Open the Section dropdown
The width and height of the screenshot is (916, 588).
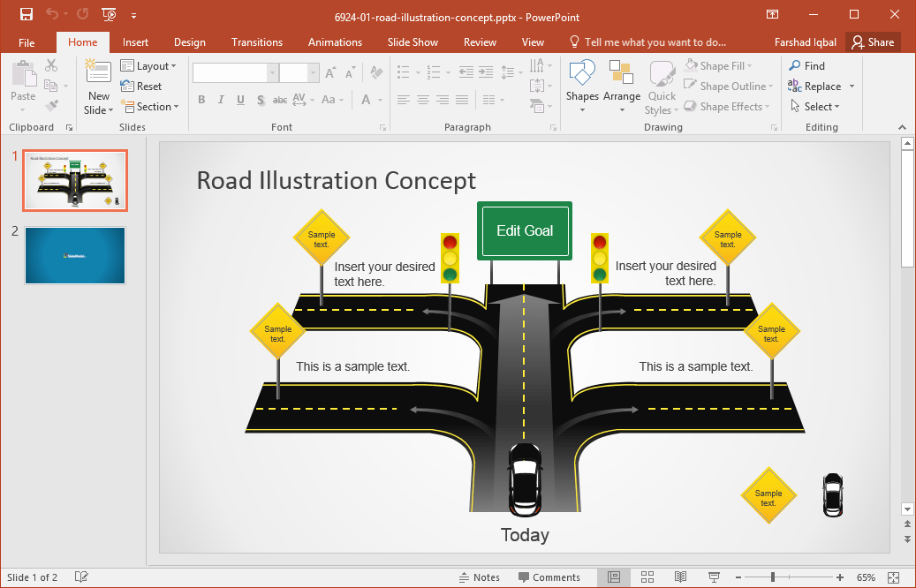pyautogui.click(x=151, y=106)
